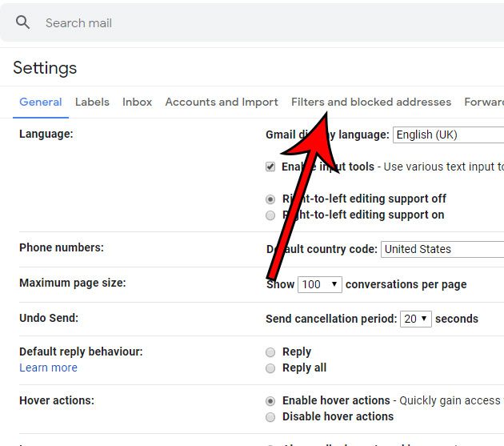504x446 pixels.
Task: Select Disable hover actions option
Action: (270, 416)
